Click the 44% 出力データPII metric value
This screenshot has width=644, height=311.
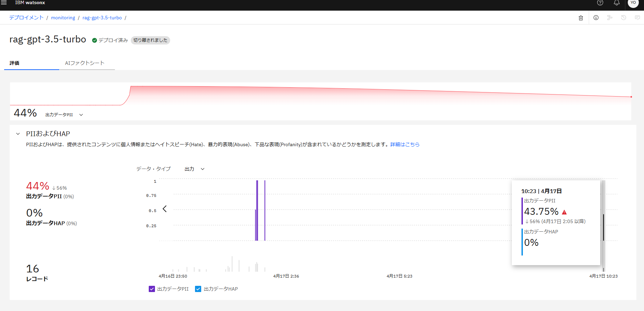click(38, 186)
